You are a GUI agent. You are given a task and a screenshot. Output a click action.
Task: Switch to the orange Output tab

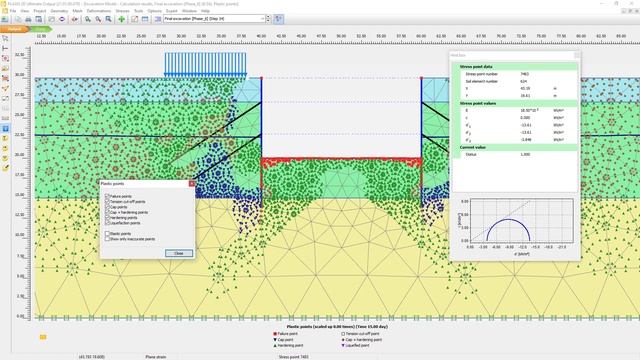point(14,29)
